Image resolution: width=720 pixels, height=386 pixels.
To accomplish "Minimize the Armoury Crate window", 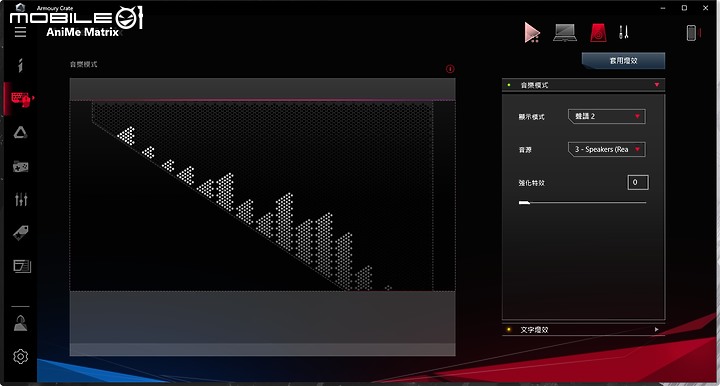I will coord(663,8).
